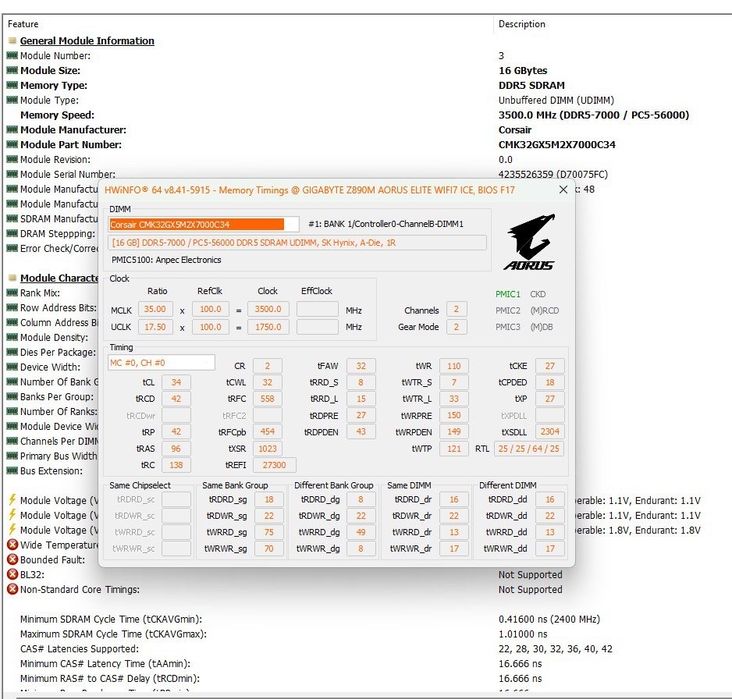Click the (M)RCD label

pyautogui.click(x=544, y=311)
